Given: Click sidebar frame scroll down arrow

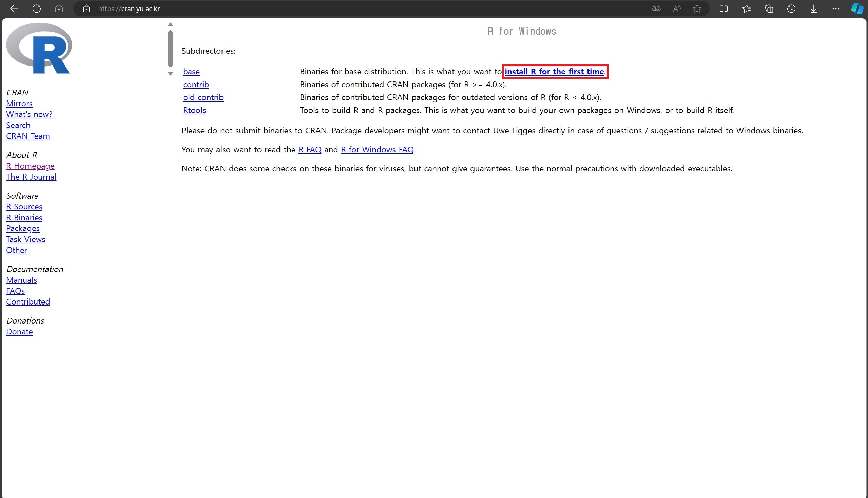Looking at the screenshot, I should point(170,74).
